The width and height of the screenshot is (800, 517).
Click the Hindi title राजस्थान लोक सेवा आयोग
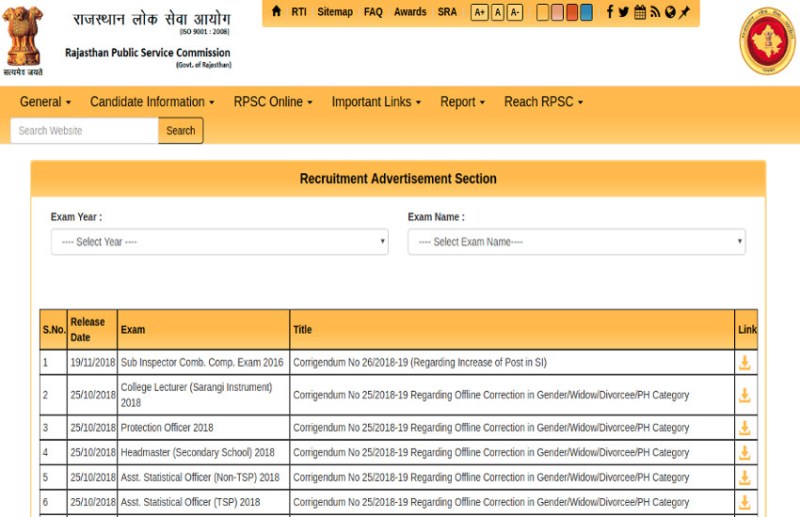click(x=152, y=19)
